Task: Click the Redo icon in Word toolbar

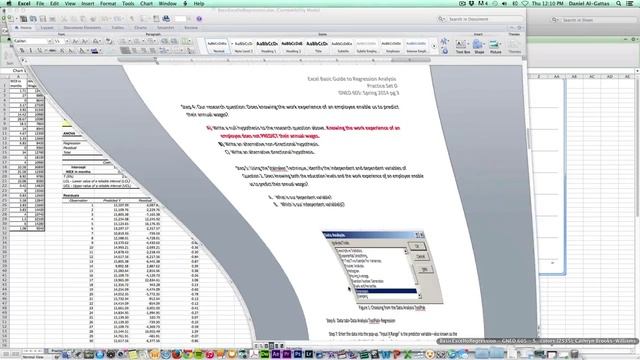Action: (118, 19)
